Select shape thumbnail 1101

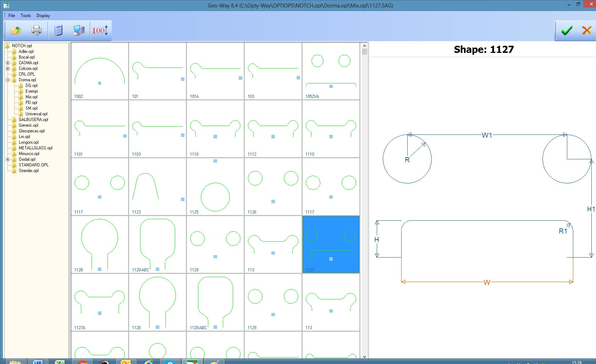[x=100, y=129]
